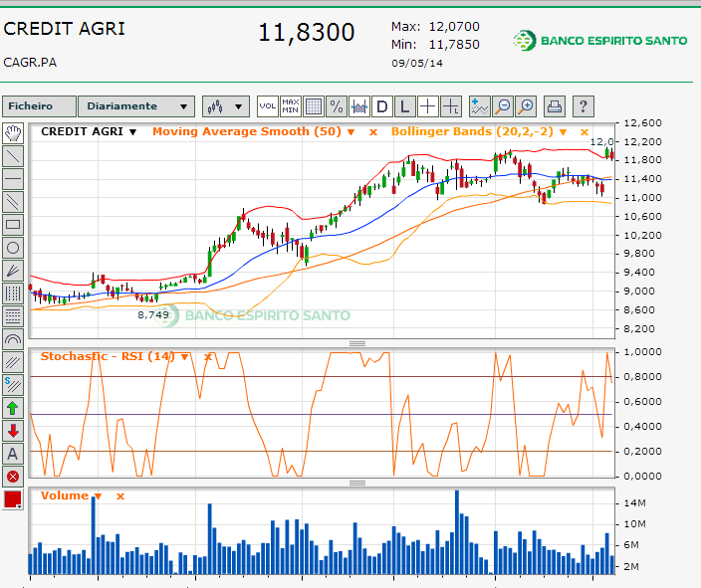Click the chart width range icon
The image size is (701, 588).
point(359,106)
